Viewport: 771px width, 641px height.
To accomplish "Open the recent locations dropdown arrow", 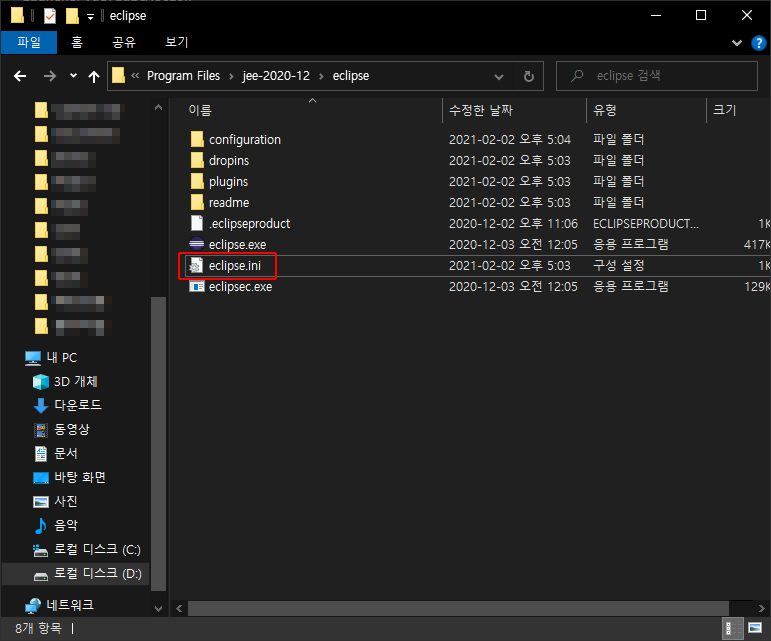I will [x=73, y=76].
